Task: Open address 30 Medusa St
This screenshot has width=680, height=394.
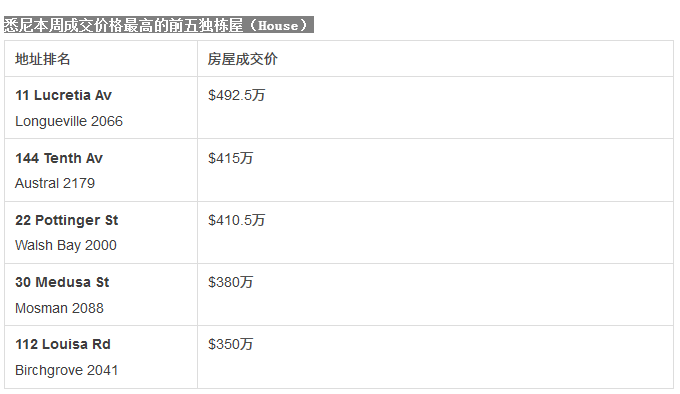Action: pos(62,282)
